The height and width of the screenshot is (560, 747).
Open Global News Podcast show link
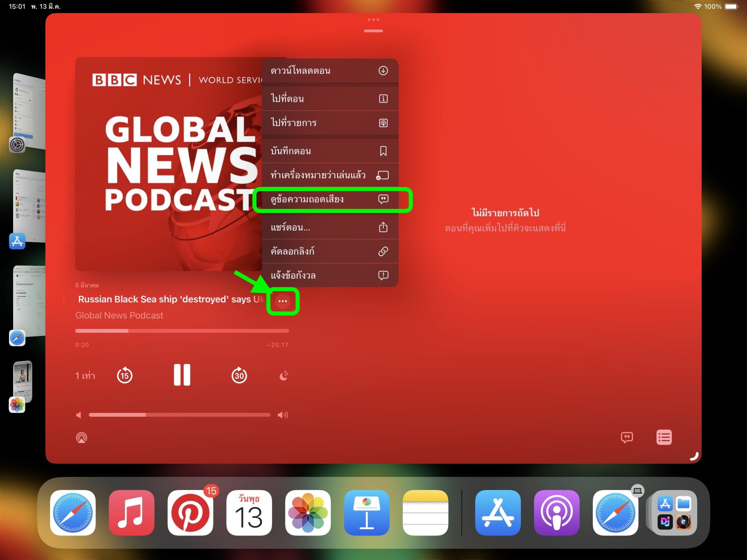(x=119, y=315)
